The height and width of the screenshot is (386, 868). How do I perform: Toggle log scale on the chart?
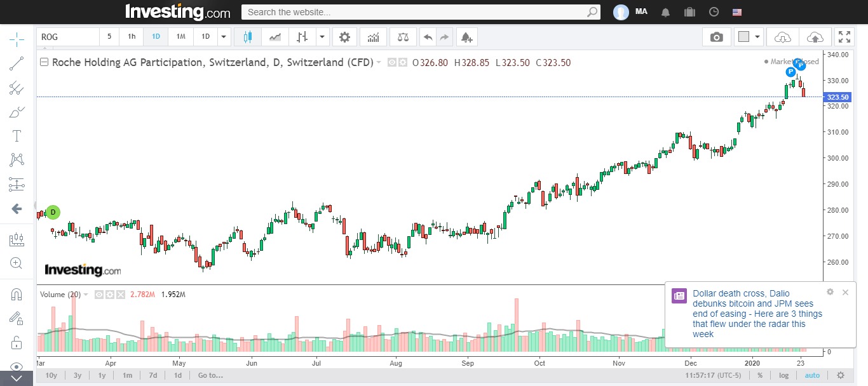(784, 375)
